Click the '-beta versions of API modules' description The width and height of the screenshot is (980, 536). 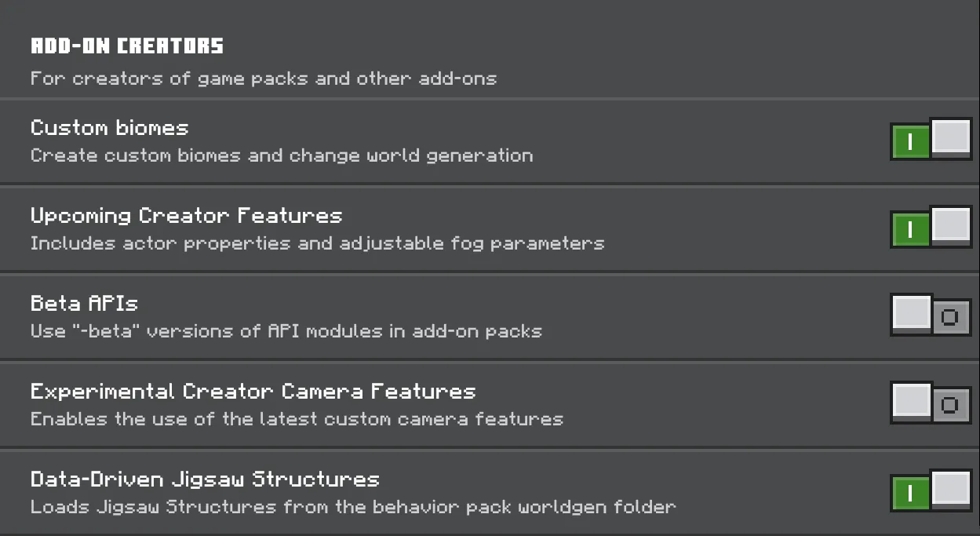click(x=286, y=331)
